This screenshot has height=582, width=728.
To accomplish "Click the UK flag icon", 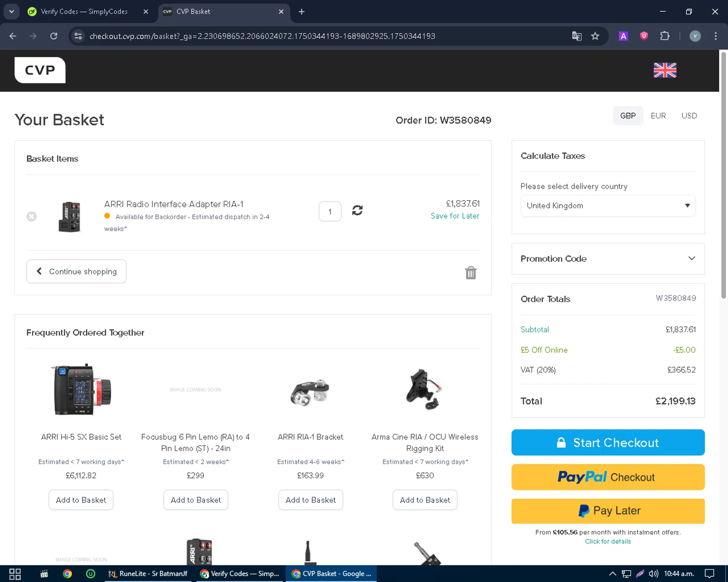I will pos(665,70).
